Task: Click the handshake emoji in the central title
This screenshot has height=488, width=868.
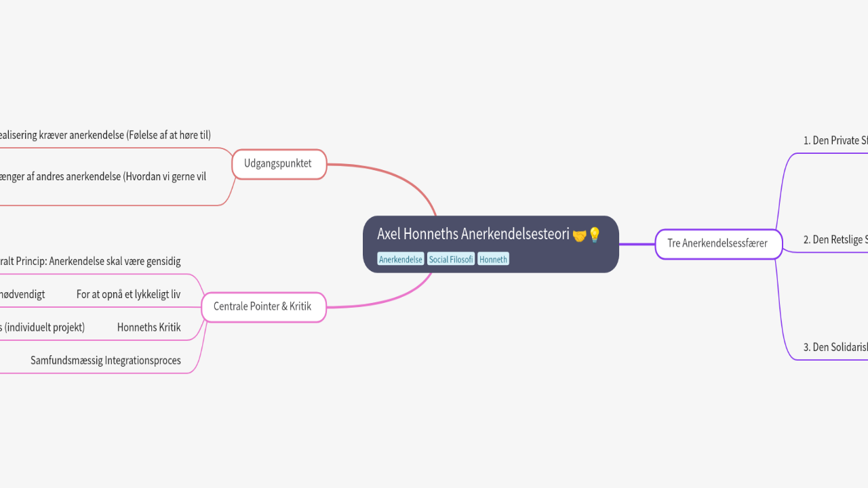Action: pyautogui.click(x=579, y=235)
